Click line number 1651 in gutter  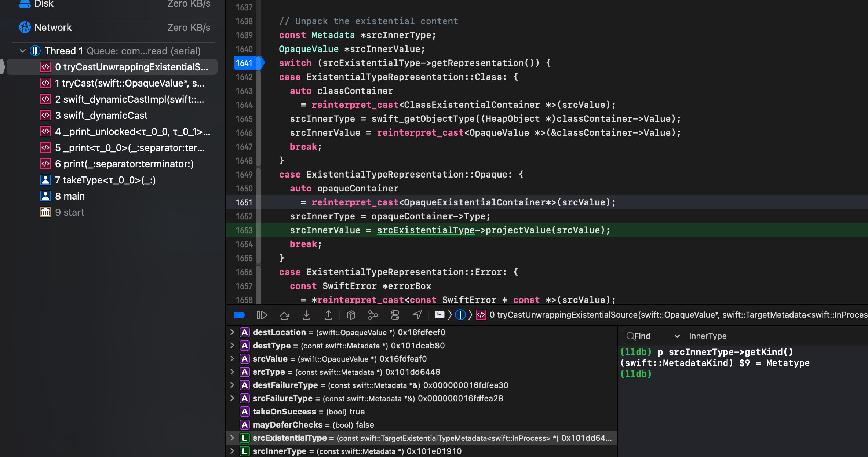point(244,202)
